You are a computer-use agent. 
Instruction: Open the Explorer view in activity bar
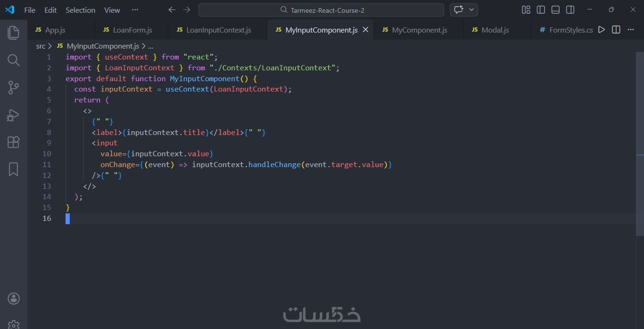point(14,33)
